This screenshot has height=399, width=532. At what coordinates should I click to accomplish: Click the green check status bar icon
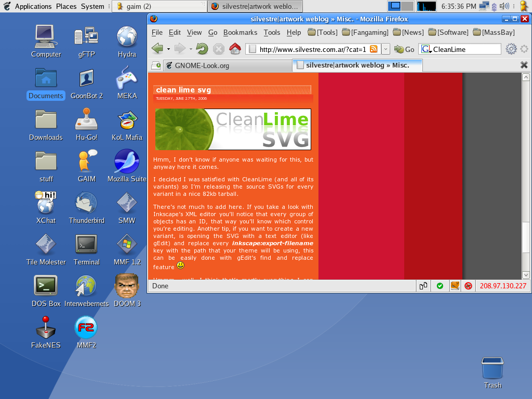click(440, 286)
